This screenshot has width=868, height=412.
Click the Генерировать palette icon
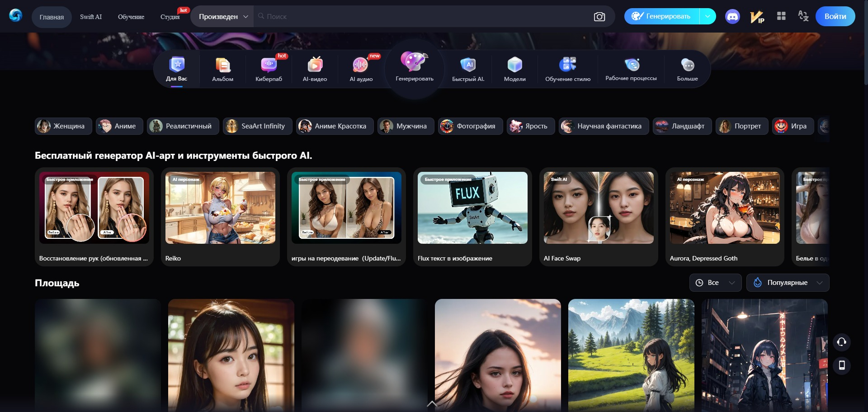[414, 61]
